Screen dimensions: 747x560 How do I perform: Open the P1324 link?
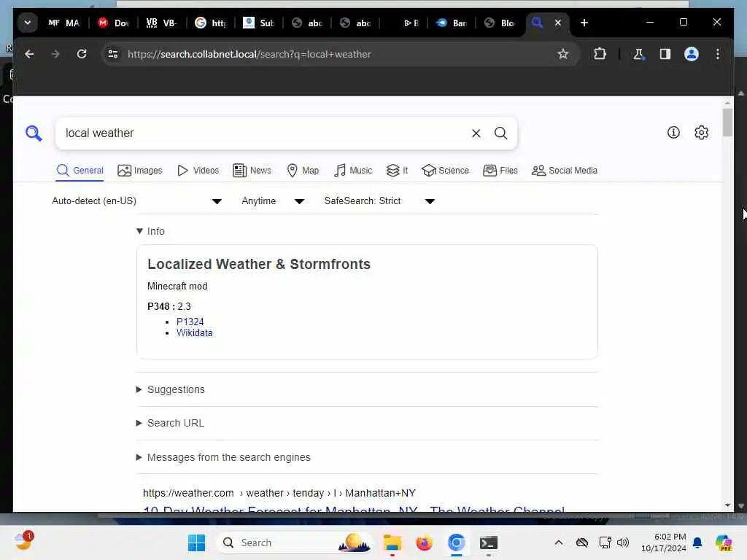click(x=190, y=322)
